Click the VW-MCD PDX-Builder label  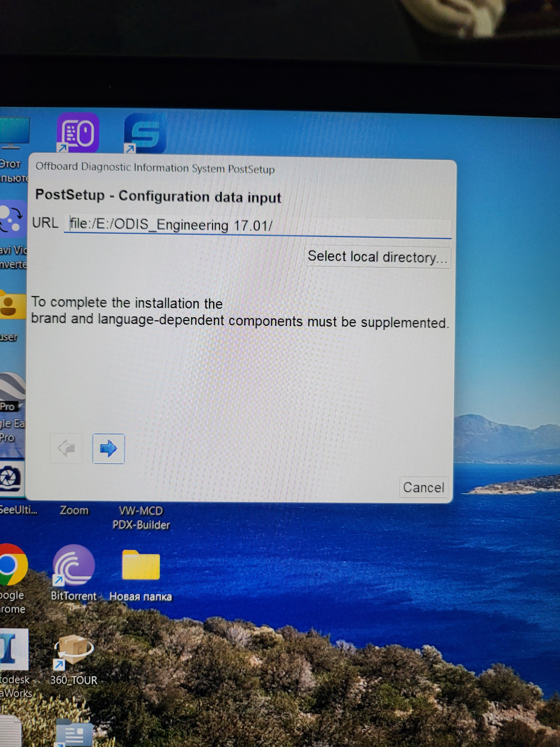click(x=141, y=518)
